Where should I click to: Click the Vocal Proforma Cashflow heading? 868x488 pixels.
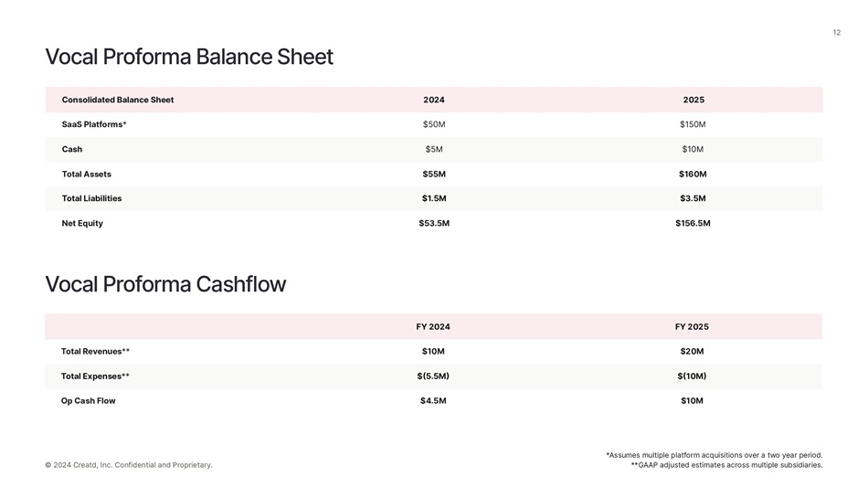tap(165, 284)
